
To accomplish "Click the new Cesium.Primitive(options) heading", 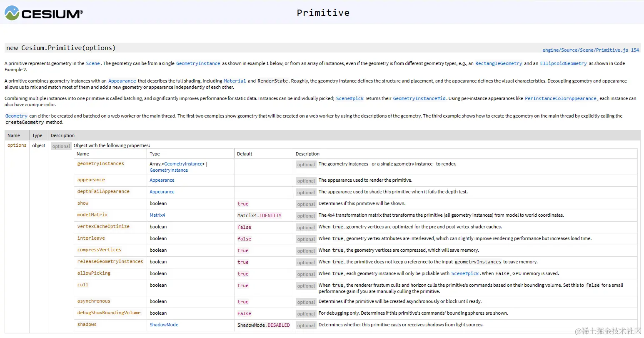I will pyautogui.click(x=61, y=48).
